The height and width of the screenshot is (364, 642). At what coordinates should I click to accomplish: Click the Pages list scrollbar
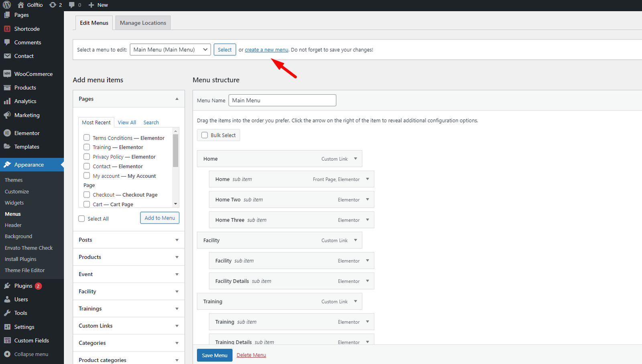(175, 150)
